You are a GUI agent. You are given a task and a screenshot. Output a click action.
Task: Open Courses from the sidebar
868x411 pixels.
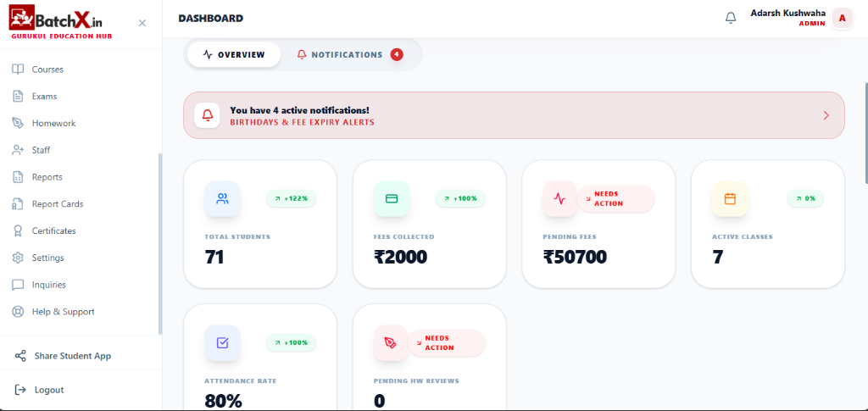click(47, 69)
